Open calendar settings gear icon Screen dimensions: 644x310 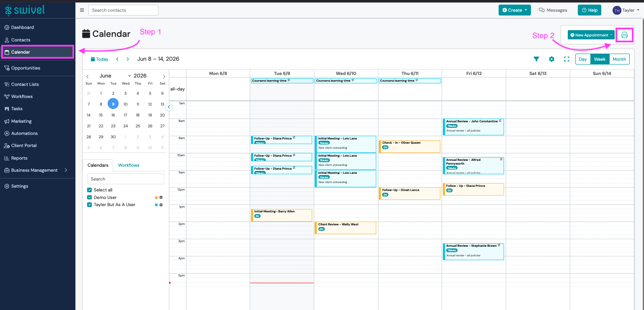552,59
